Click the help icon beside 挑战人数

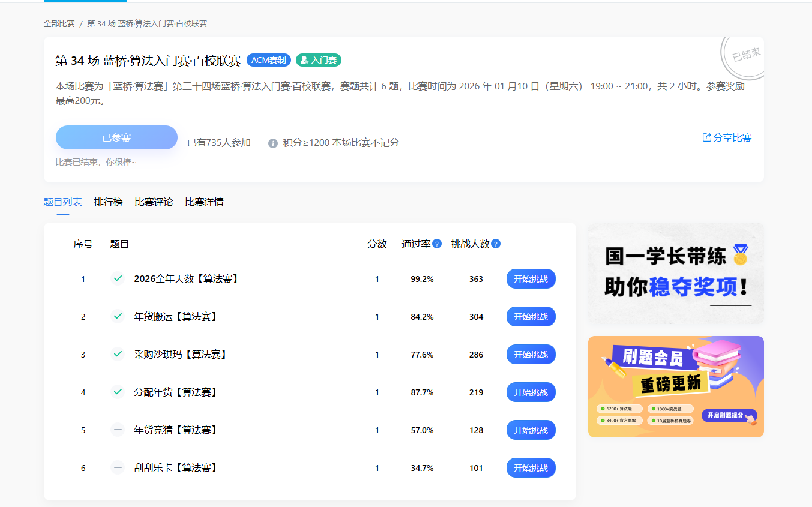click(496, 244)
